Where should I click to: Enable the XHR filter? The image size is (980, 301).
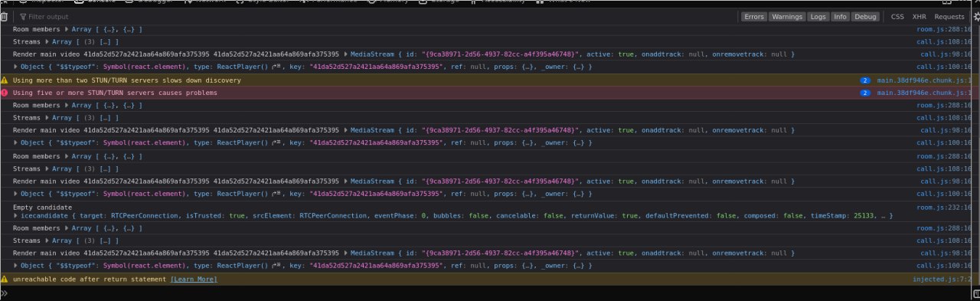click(919, 16)
